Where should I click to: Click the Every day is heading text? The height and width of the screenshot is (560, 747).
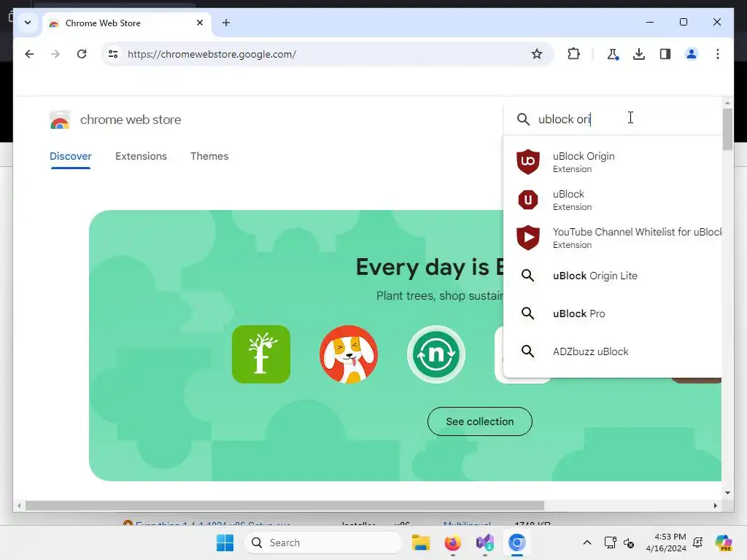pyautogui.click(x=430, y=267)
